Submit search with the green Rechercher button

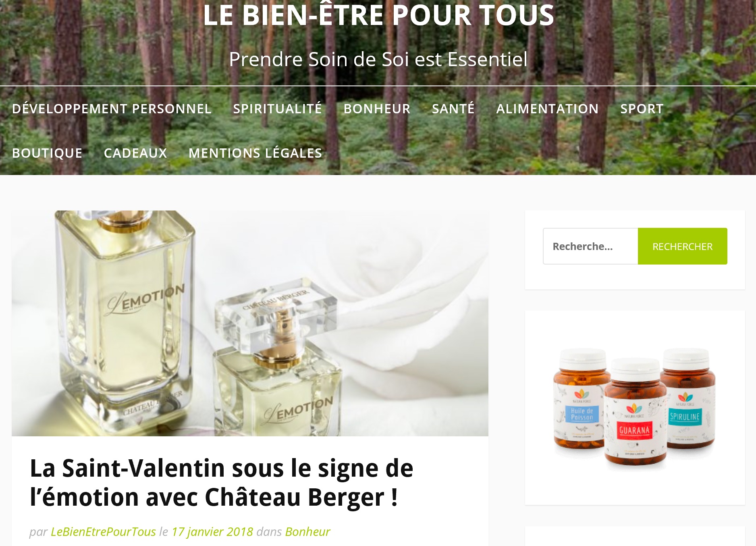point(682,246)
